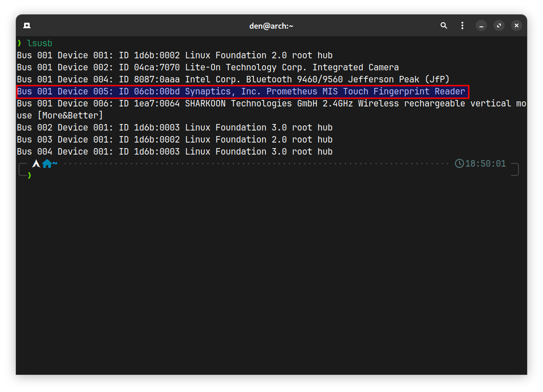Open terminal search with the magnifier icon
543x392 pixels.
tap(443, 25)
